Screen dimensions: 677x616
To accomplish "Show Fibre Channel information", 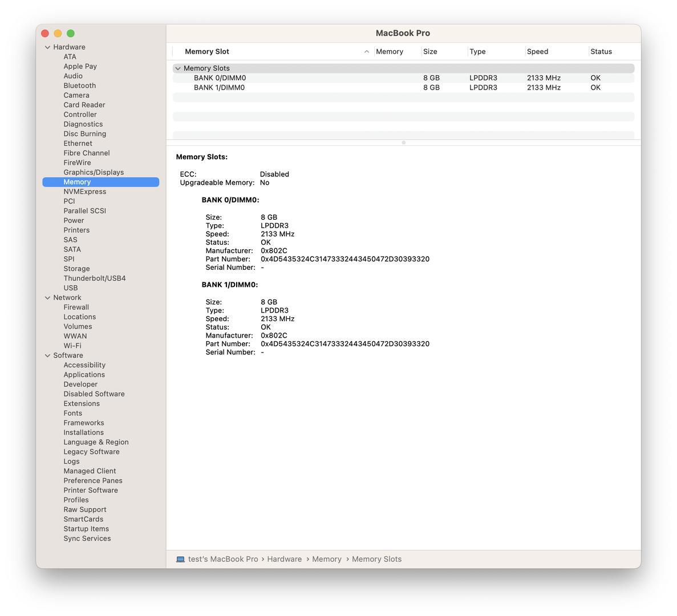I will [87, 153].
